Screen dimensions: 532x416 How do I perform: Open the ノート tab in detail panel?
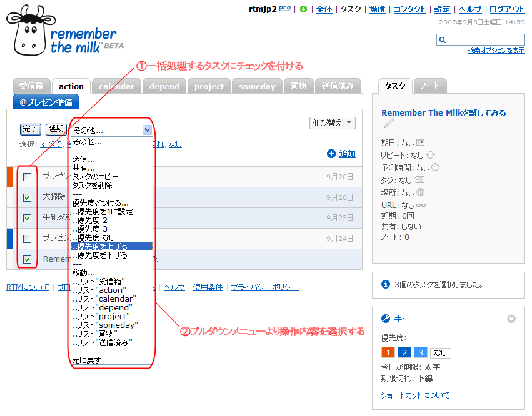coord(430,86)
